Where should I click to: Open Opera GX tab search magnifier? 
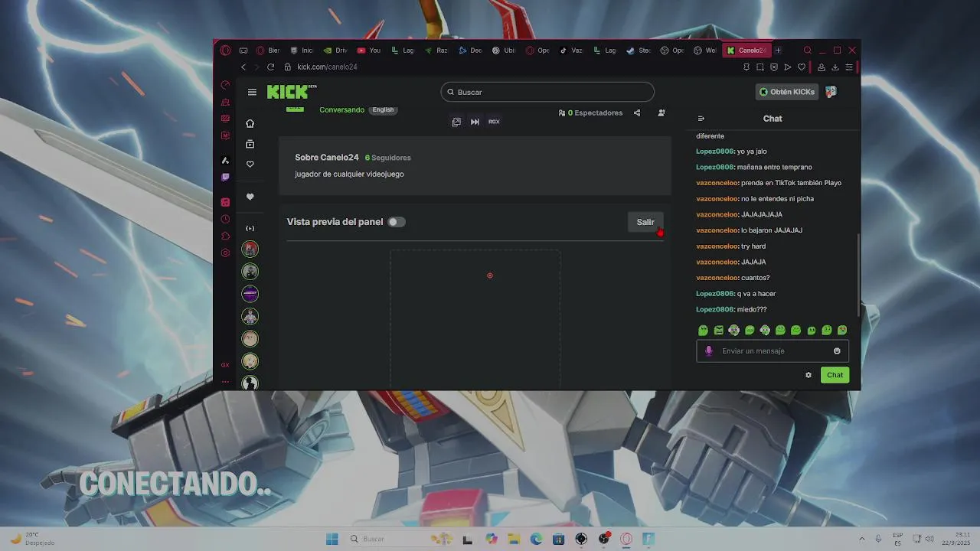pos(807,51)
